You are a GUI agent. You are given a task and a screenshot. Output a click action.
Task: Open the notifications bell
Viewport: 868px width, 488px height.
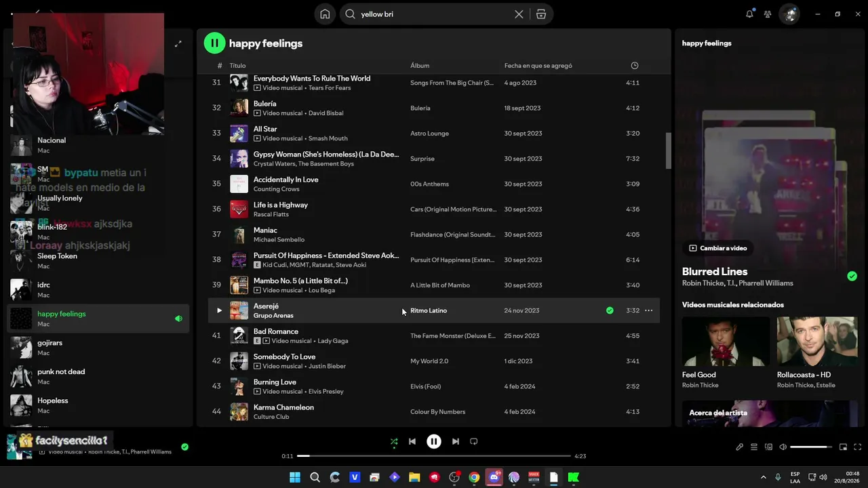(749, 14)
